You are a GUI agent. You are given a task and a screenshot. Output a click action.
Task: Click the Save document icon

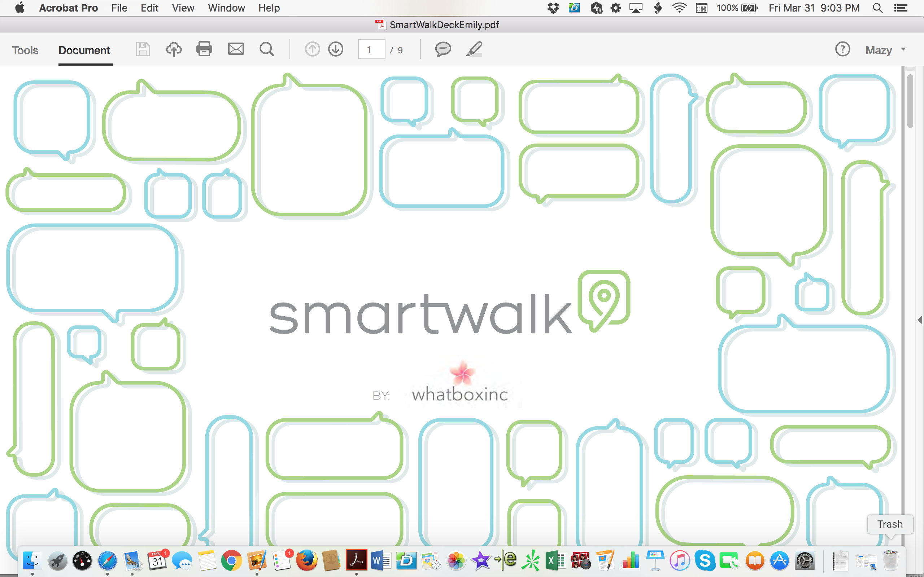(x=142, y=49)
